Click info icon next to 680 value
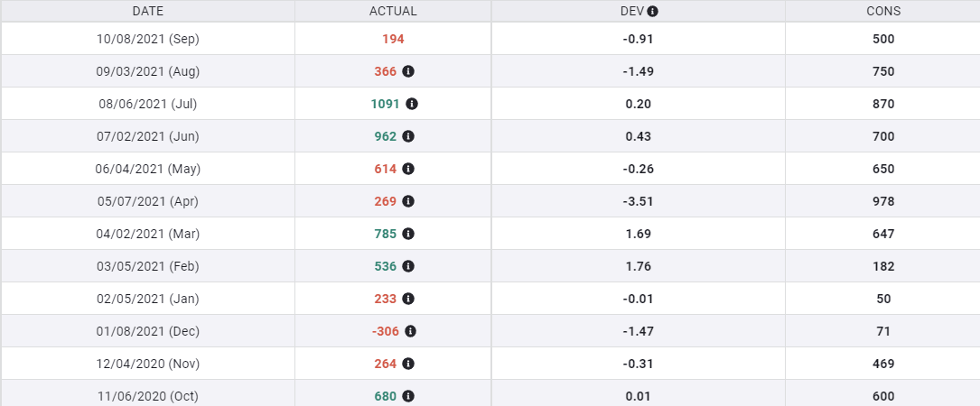 408,396
